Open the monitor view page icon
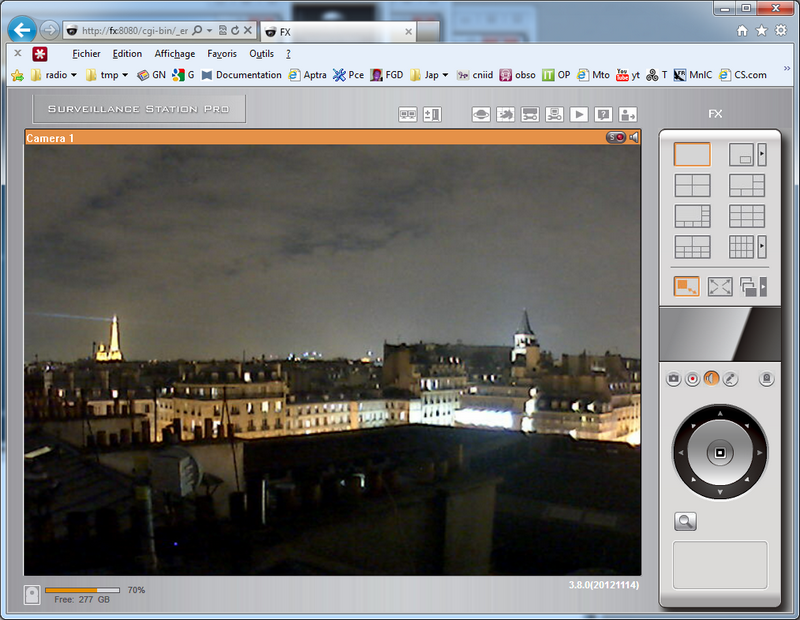This screenshot has height=620, width=800. click(408, 114)
